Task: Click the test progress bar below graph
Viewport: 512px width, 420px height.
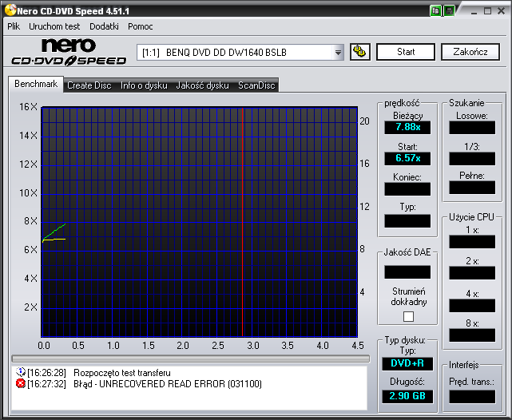Action: pyautogui.click(x=191, y=359)
